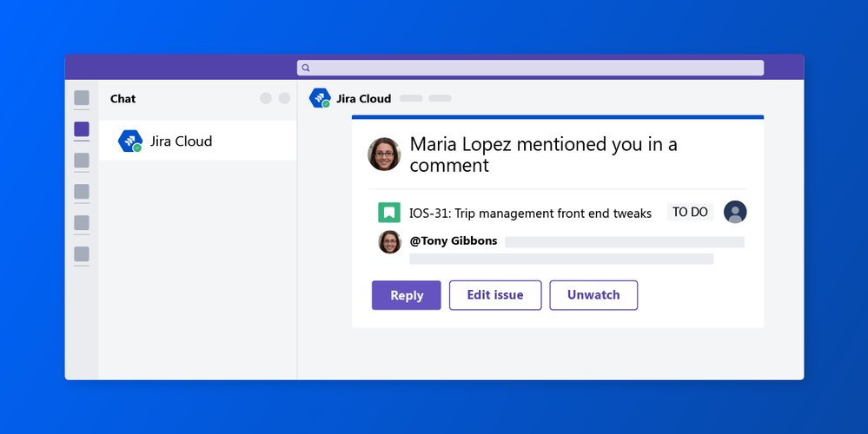Click the TO DO status label

point(690,212)
